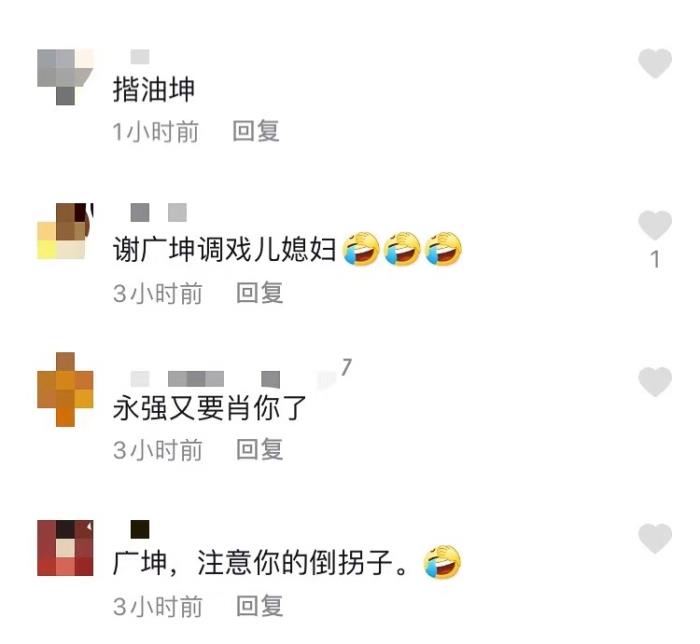Open username above 揩油坤 comment
The width and height of the screenshot is (700, 644).
click(140, 57)
